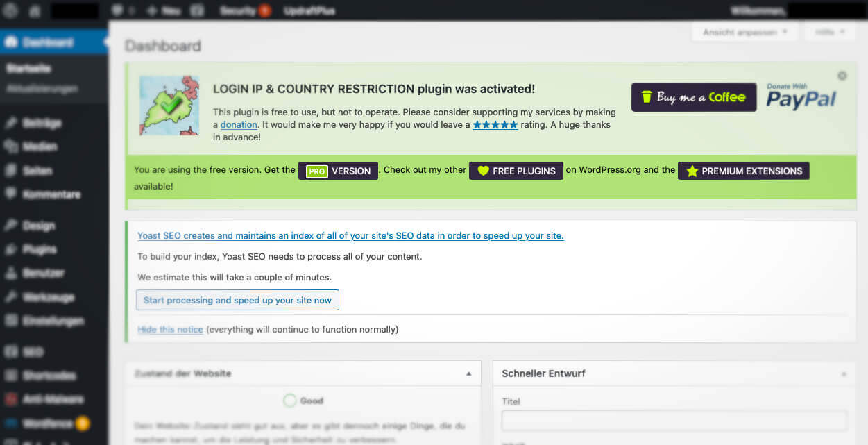Click the comments bubble icon in admin bar

click(x=117, y=11)
